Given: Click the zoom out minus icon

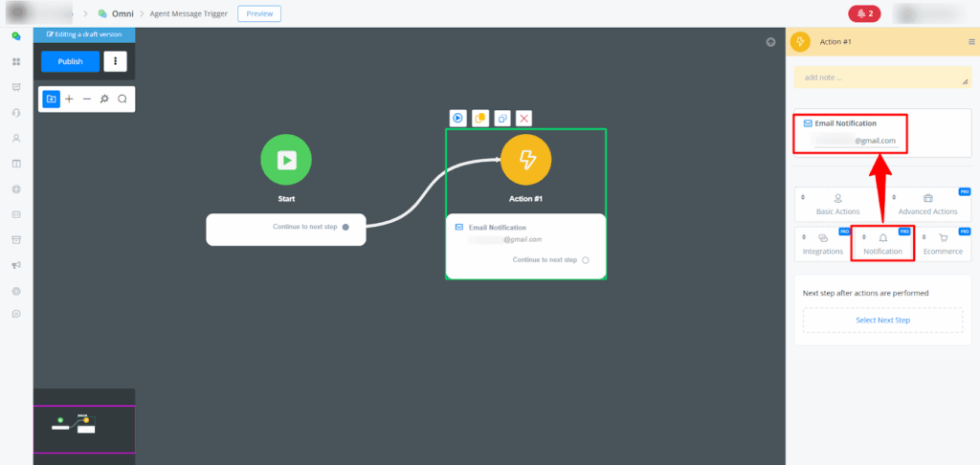Looking at the screenshot, I should coord(86,99).
